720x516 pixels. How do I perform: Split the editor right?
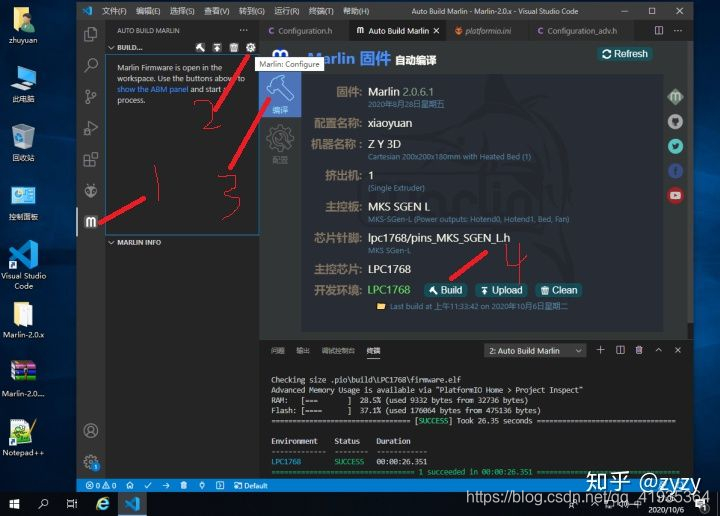pos(658,30)
